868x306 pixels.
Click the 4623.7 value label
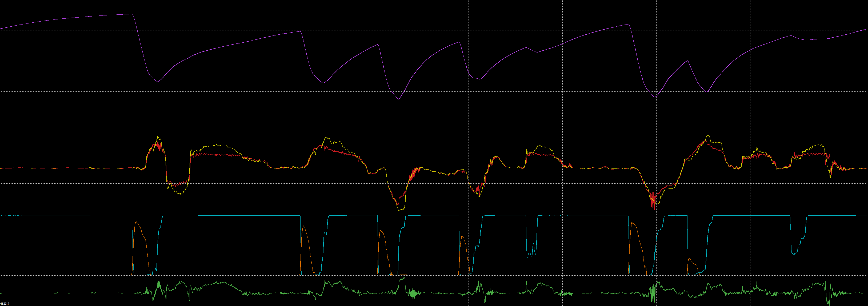5,304
